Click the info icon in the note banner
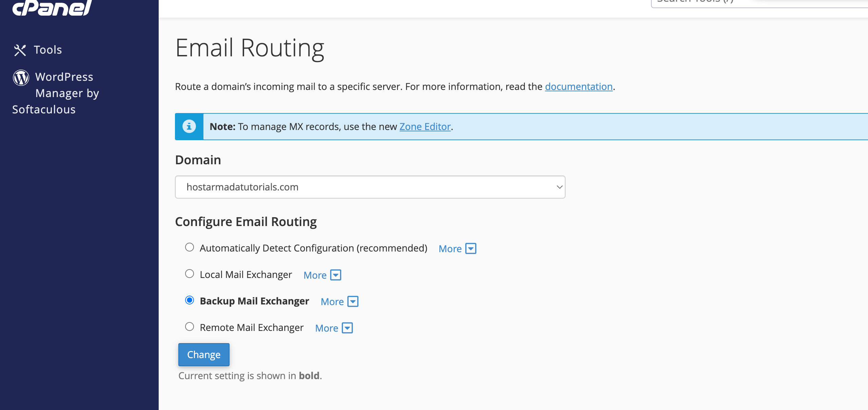This screenshot has width=868, height=410. [x=189, y=127]
